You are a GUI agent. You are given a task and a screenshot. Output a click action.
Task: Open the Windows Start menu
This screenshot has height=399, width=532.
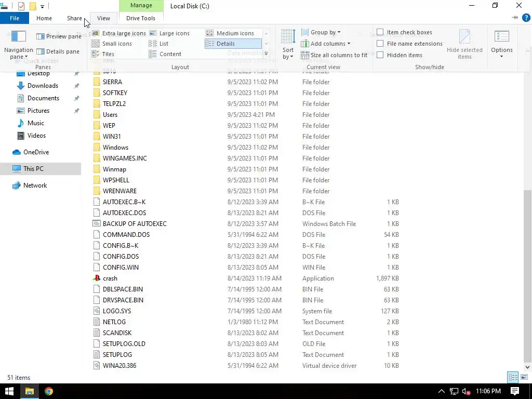pyautogui.click(x=9, y=391)
